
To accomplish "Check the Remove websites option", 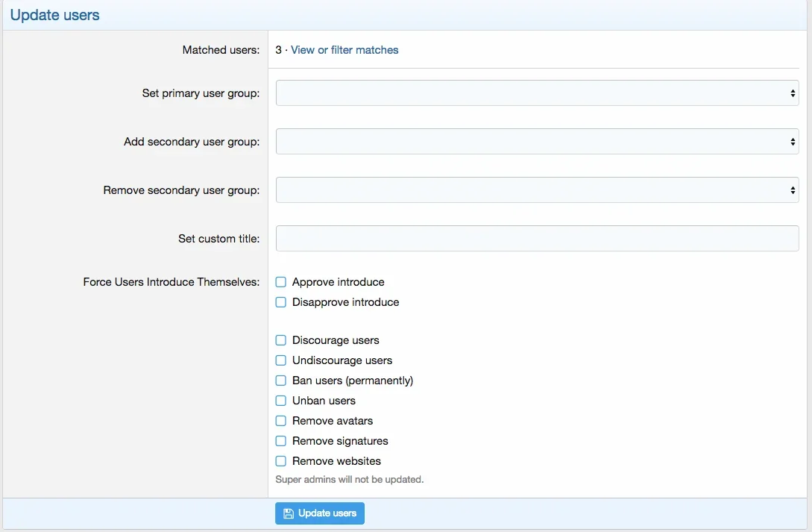I will (281, 461).
